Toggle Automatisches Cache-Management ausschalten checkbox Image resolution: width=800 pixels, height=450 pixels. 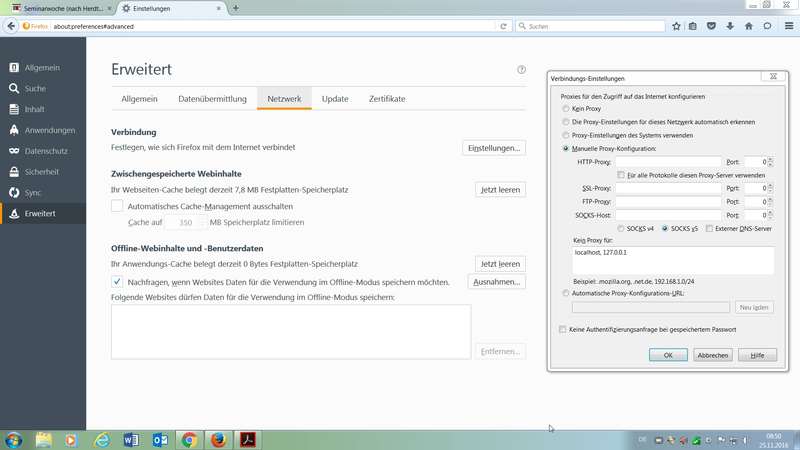click(x=117, y=206)
